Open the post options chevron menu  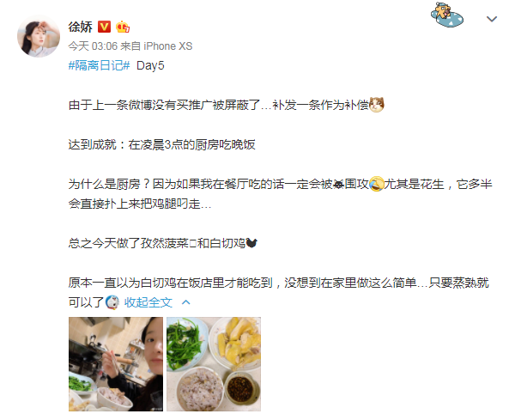491,19
